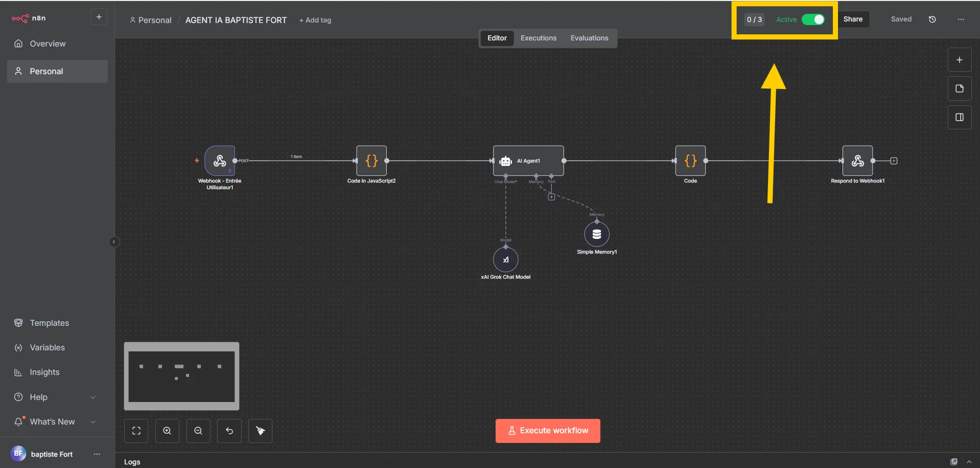Share the workflow

(853, 19)
